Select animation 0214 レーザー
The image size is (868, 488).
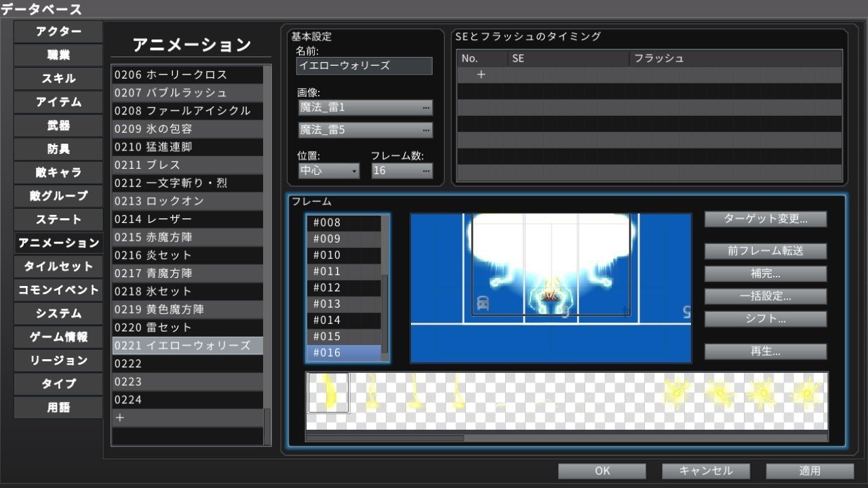(x=187, y=219)
